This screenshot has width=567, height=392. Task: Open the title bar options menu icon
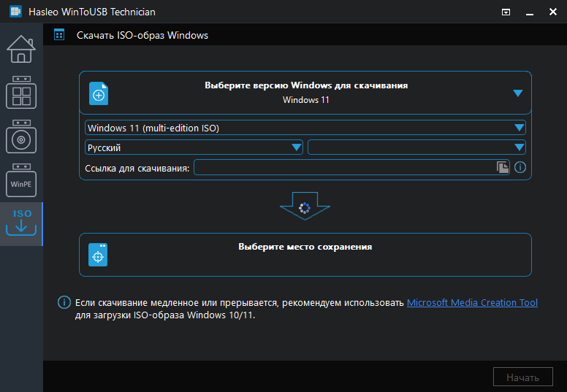click(506, 12)
